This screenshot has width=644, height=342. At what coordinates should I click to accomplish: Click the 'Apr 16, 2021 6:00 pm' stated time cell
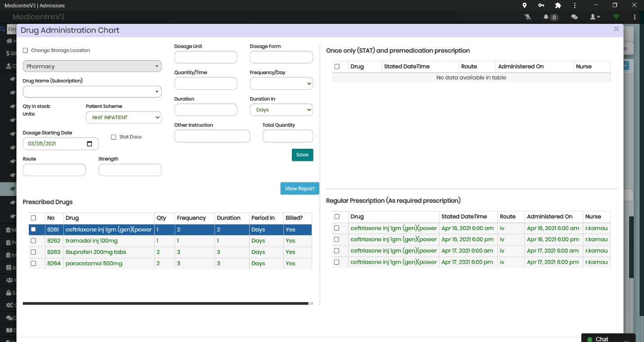(467, 240)
